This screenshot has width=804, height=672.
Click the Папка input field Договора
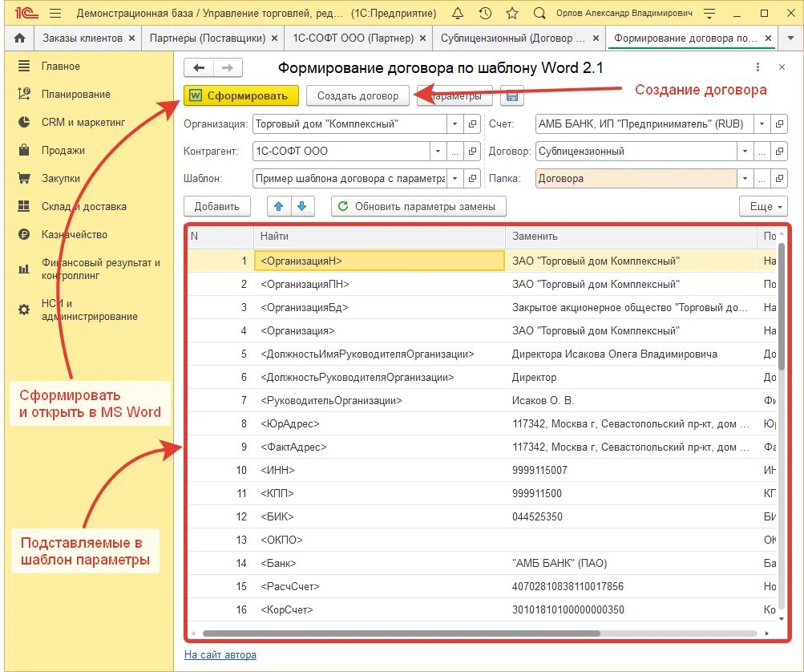[636, 179]
